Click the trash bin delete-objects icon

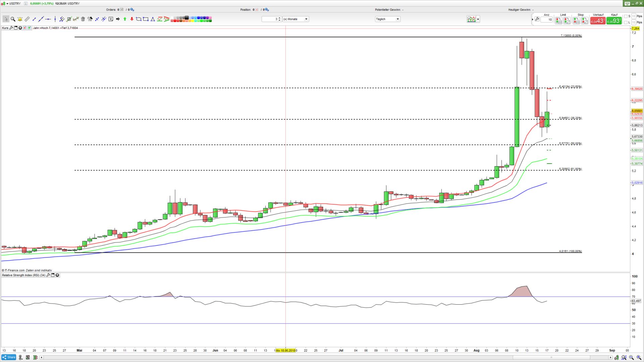click(83, 19)
